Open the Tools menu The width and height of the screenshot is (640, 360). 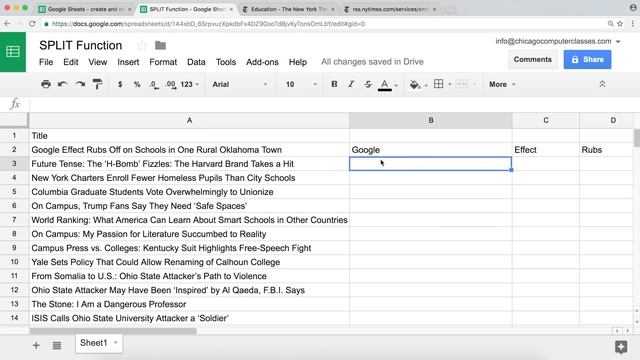226,62
